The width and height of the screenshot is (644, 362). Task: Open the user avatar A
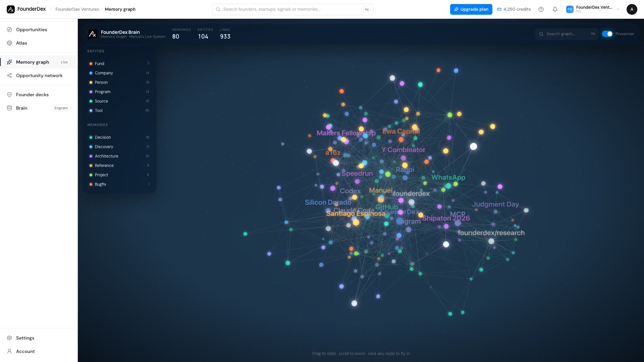point(632,9)
